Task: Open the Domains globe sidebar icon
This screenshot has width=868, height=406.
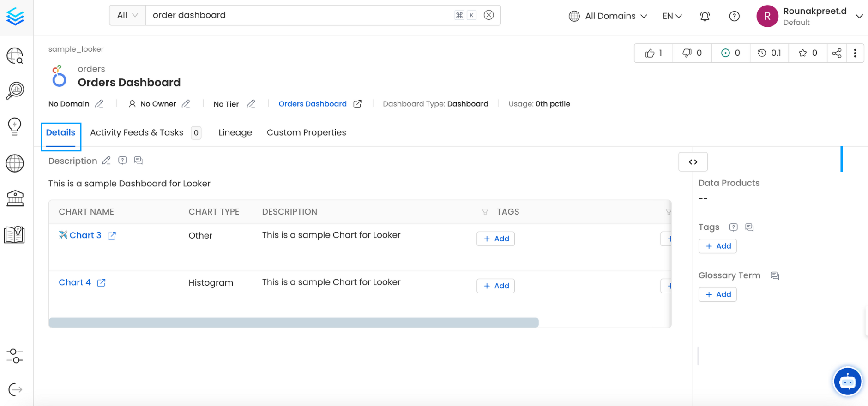Action: click(15, 163)
